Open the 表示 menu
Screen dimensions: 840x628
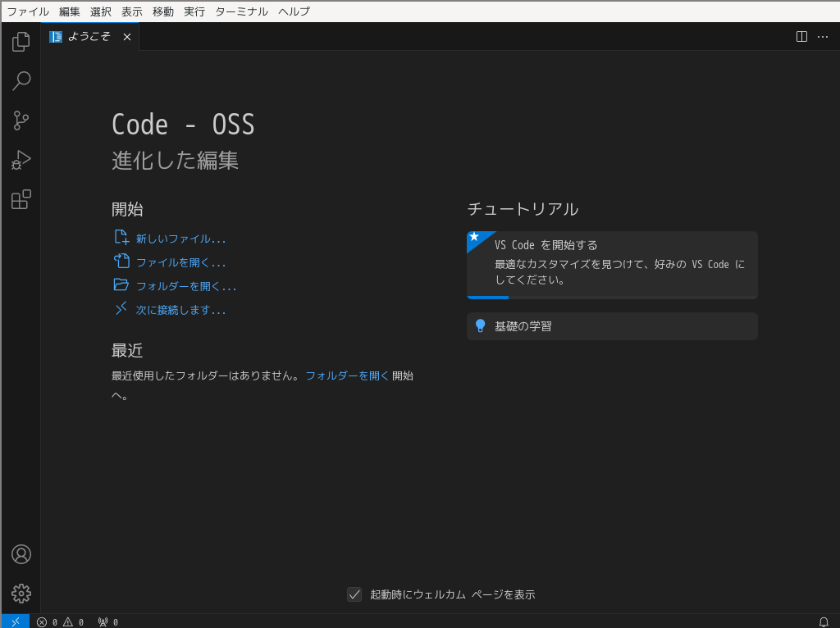click(132, 11)
